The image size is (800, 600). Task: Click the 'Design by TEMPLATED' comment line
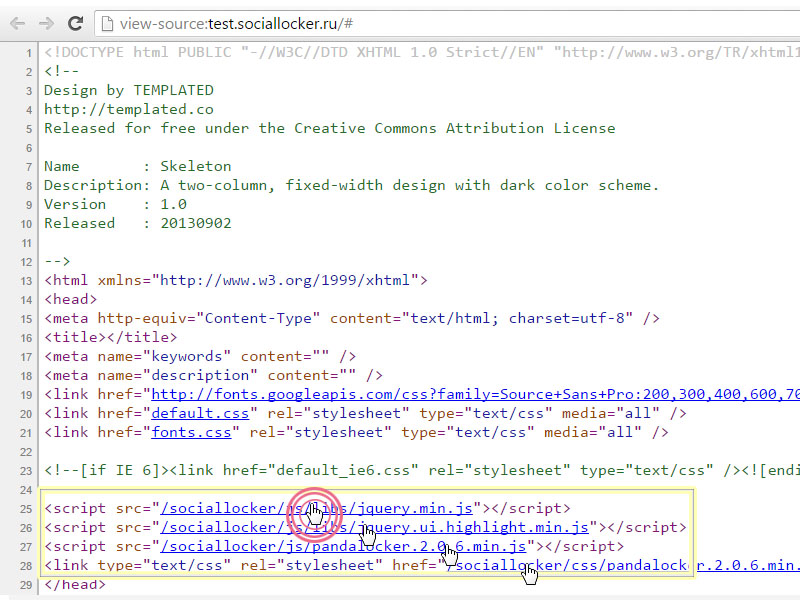pos(128,90)
